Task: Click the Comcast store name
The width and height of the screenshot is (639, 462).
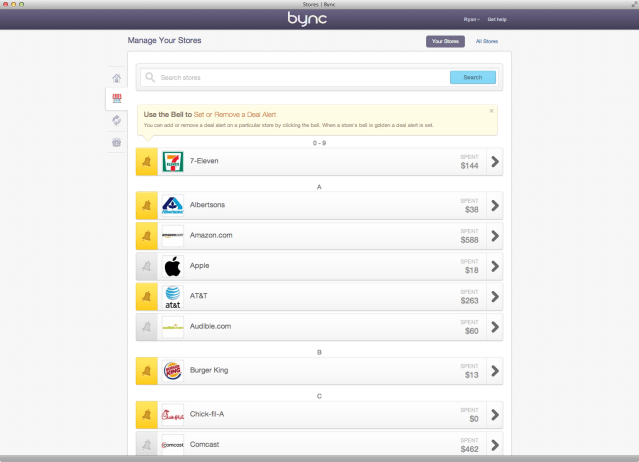Action: point(204,444)
